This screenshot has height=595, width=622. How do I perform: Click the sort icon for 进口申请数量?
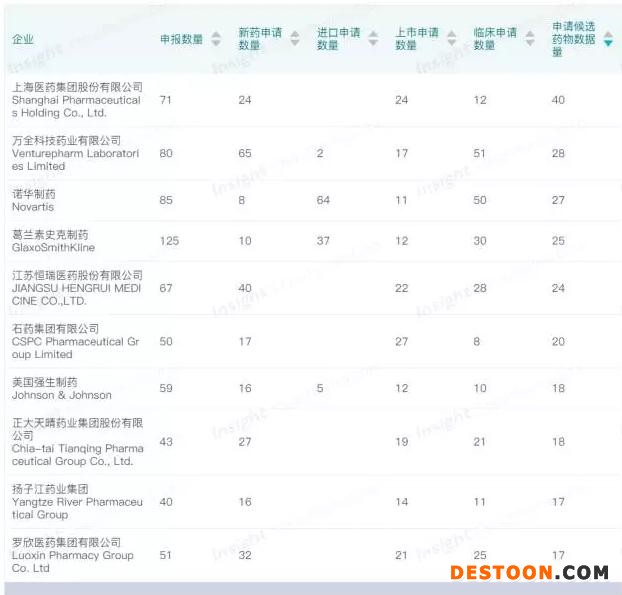pyautogui.click(x=374, y=39)
